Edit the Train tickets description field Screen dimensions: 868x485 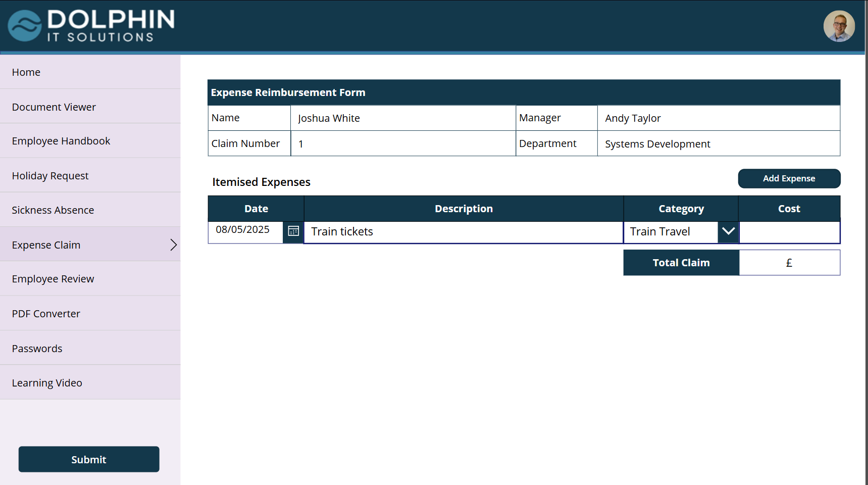464,232
